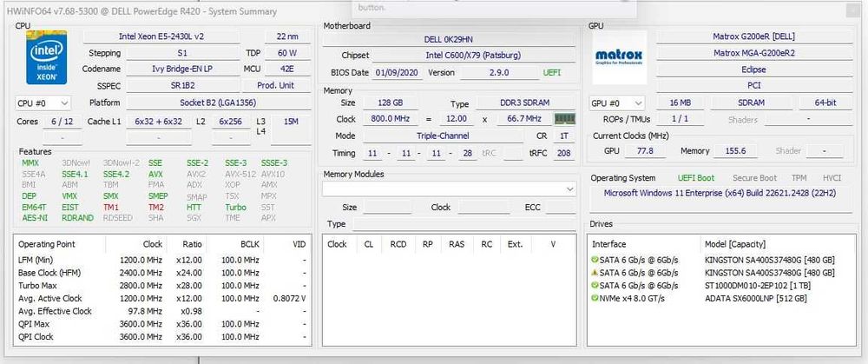Click the tRFC 208 timing value
The width and height of the screenshot is (868, 364).
(x=564, y=153)
